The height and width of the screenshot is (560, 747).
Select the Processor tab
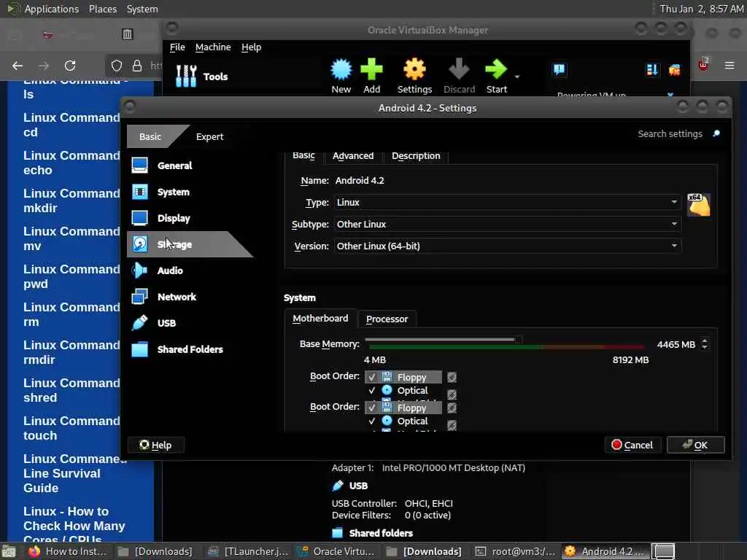click(387, 319)
